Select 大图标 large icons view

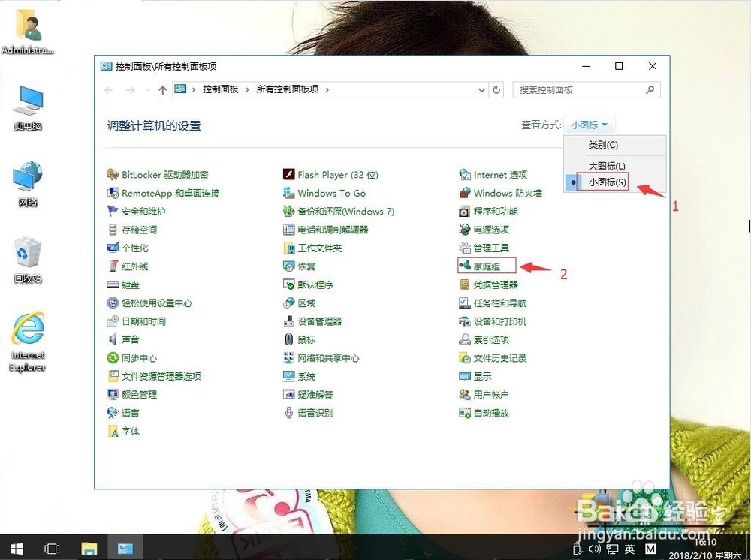tap(605, 165)
